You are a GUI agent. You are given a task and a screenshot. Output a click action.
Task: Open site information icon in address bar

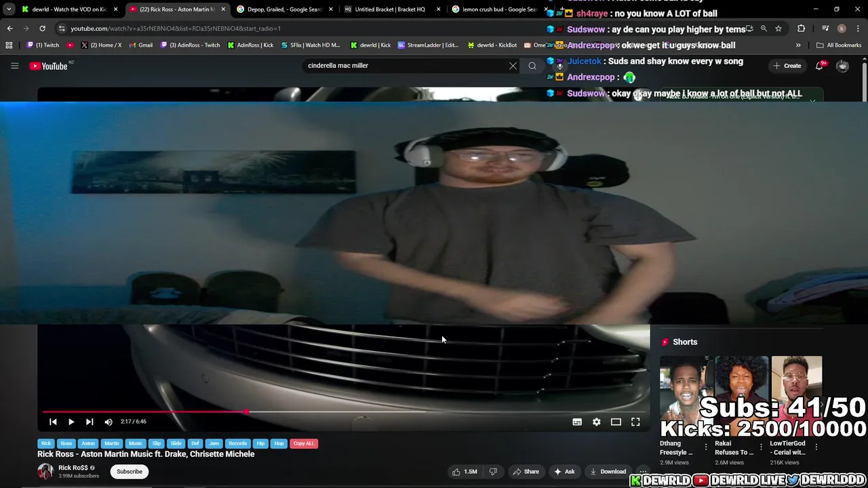(62, 28)
